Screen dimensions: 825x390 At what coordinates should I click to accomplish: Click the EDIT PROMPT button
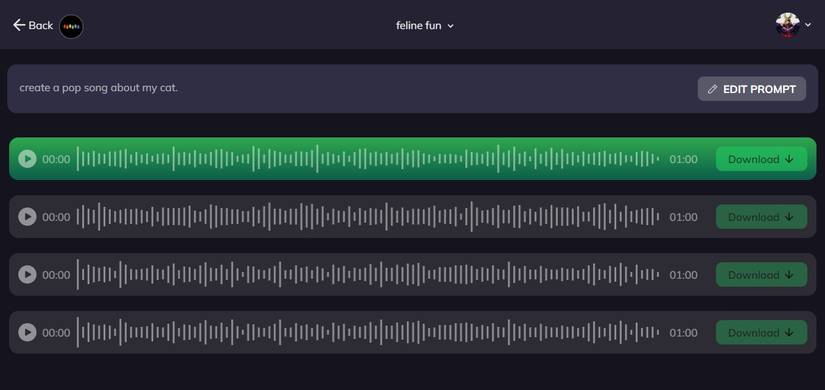751,89
